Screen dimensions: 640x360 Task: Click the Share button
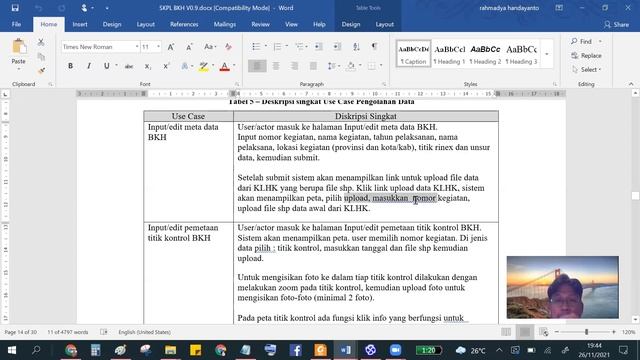616,24
